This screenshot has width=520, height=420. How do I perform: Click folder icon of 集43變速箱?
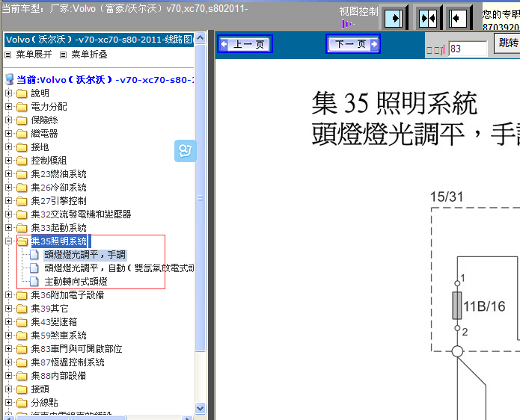tap(22, 322)
